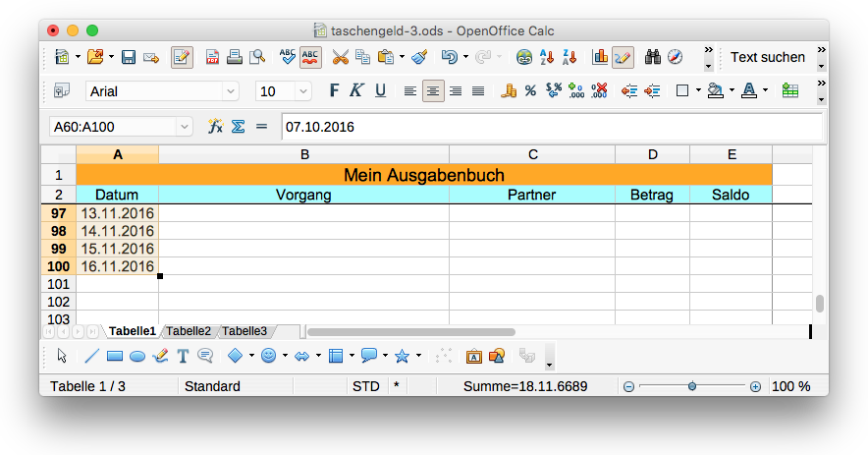The width and height of the screenshot is (868, 455).
Task: Open Page Preview magnifier icon
Action: (x=257, y=57)
